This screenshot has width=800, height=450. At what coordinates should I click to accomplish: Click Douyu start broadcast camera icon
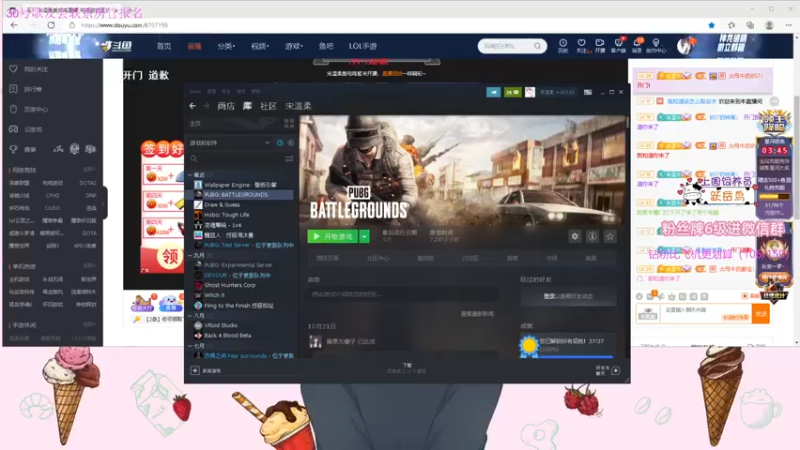600,45
